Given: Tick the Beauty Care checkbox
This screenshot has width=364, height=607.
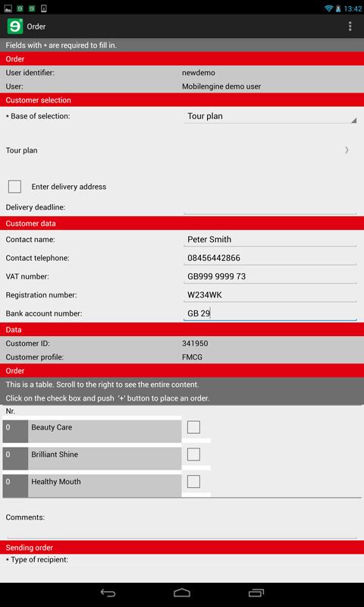Looking at the screenshot, I should tap(193, 427).
